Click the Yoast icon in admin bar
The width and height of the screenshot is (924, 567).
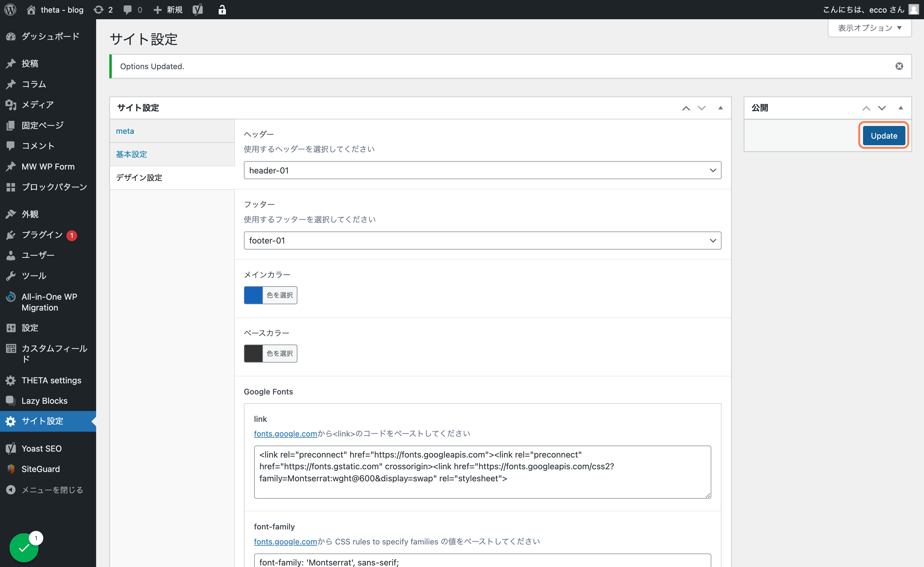198,9
